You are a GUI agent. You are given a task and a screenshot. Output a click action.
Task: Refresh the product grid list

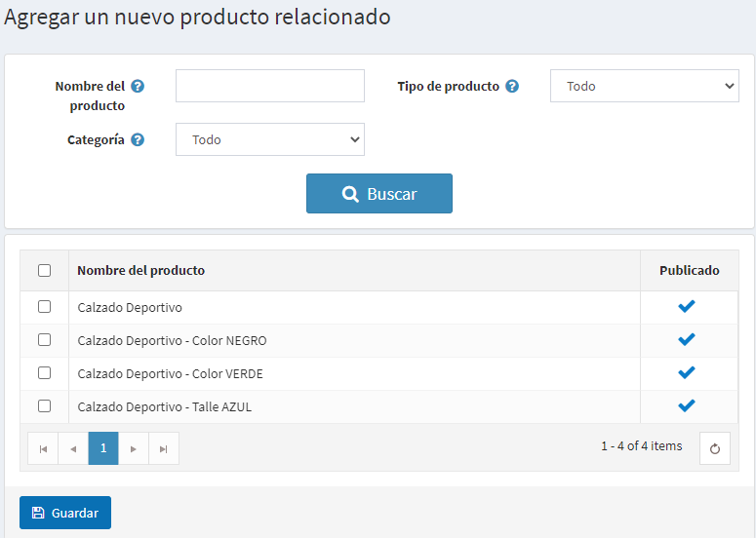[715, 448]
